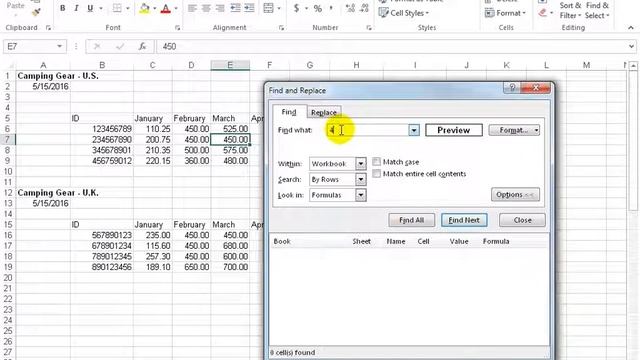Align cell text to the left
This screenshot has width=640, height=360.
tap(192, 8)
